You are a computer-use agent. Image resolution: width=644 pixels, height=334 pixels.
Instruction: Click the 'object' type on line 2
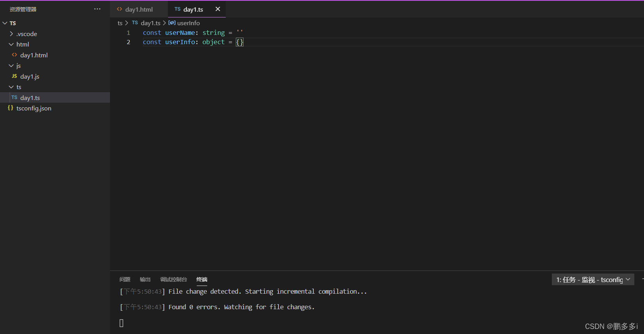point(213,42)
